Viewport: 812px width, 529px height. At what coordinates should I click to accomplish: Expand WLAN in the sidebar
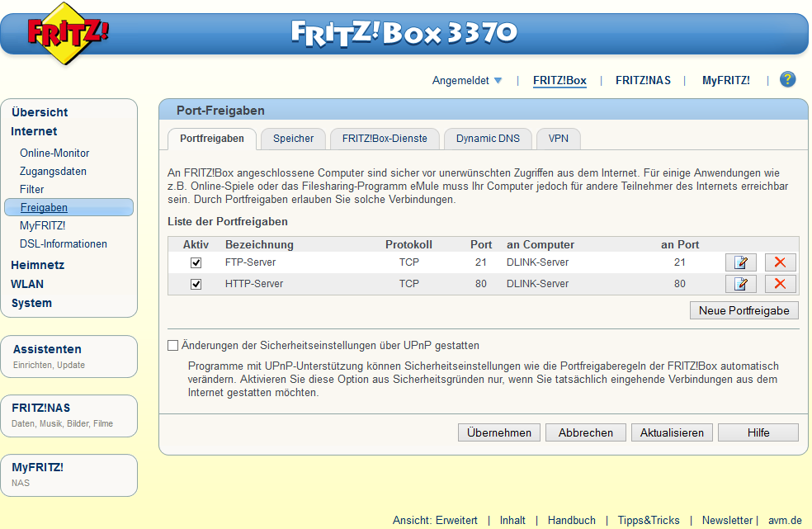(27, 284)
